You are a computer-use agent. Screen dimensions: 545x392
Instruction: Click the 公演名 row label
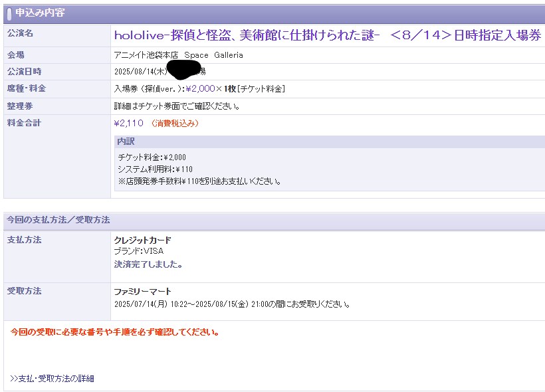(20, 33)
